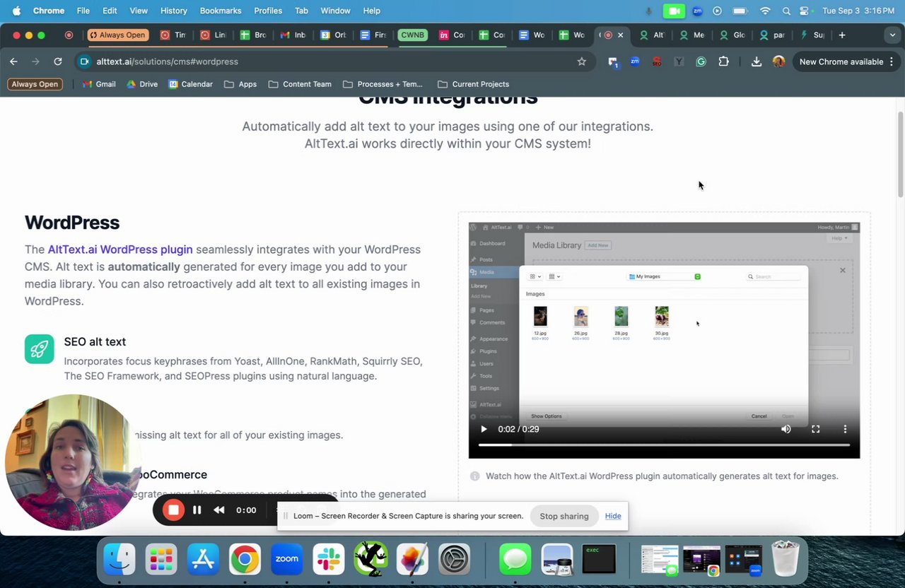Go back to the previous page
The image size is (905, 588).
(13, 61)
